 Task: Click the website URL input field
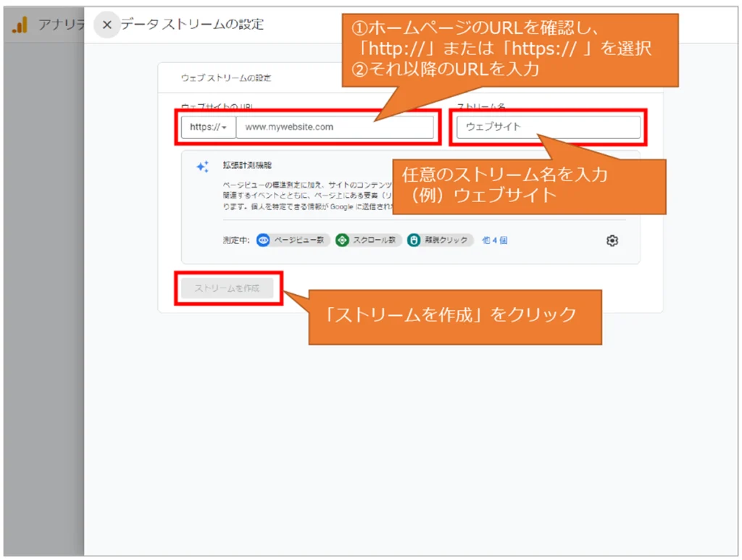(335, 127)
